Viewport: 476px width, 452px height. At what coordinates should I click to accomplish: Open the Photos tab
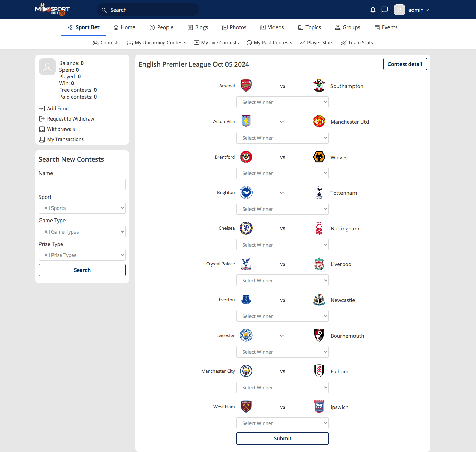234,27
